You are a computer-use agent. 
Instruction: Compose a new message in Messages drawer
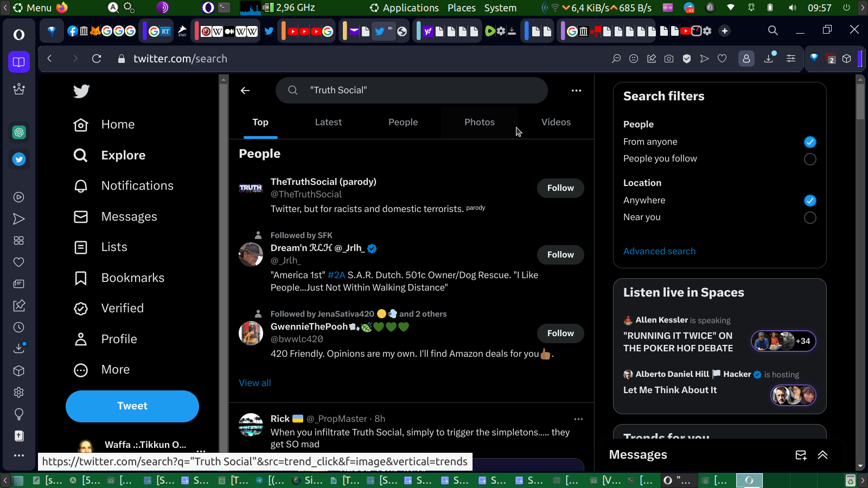[801, 455]
